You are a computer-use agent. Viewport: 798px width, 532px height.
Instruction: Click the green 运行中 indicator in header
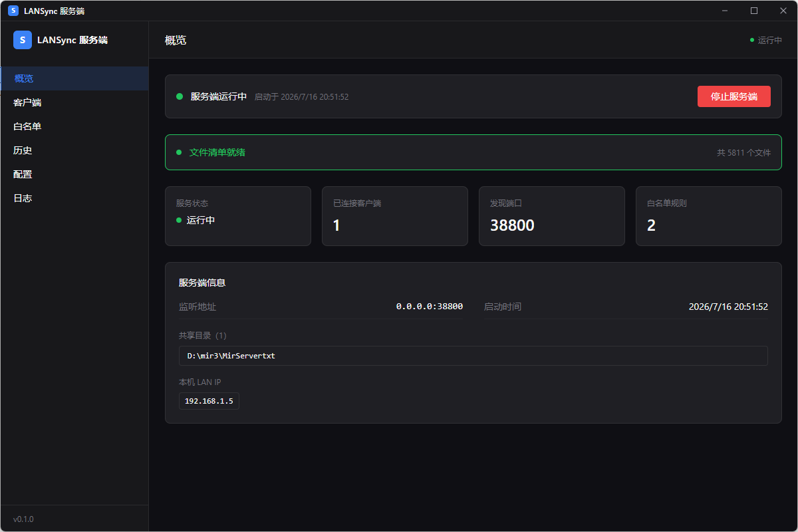[766, 40]
